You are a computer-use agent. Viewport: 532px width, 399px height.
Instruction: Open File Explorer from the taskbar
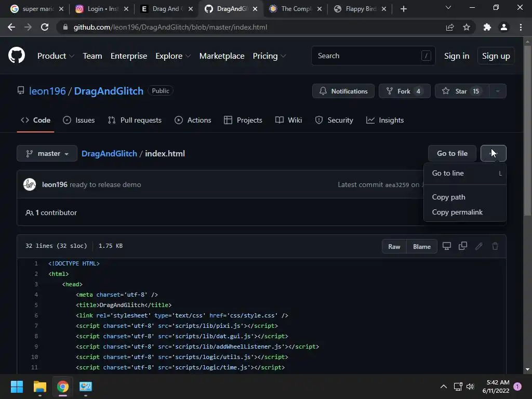39,387
